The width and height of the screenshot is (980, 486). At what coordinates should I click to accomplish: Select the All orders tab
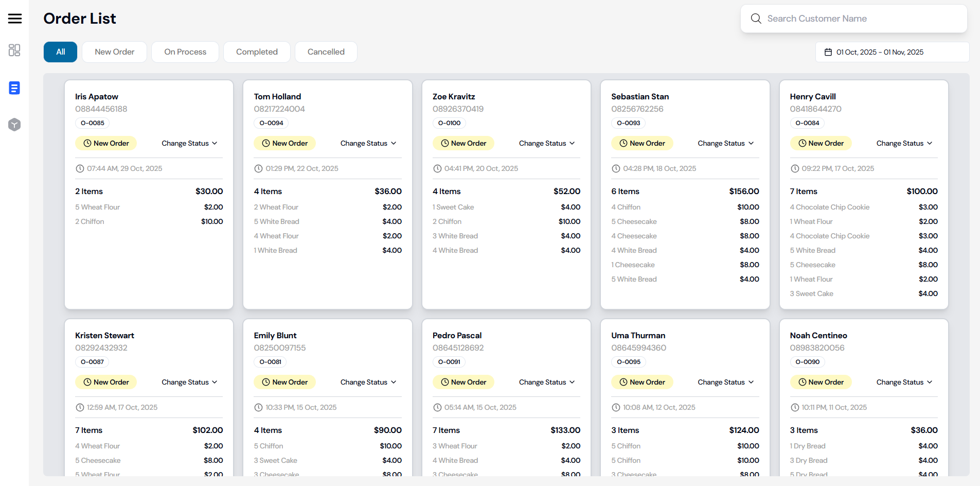click(60, 51)
